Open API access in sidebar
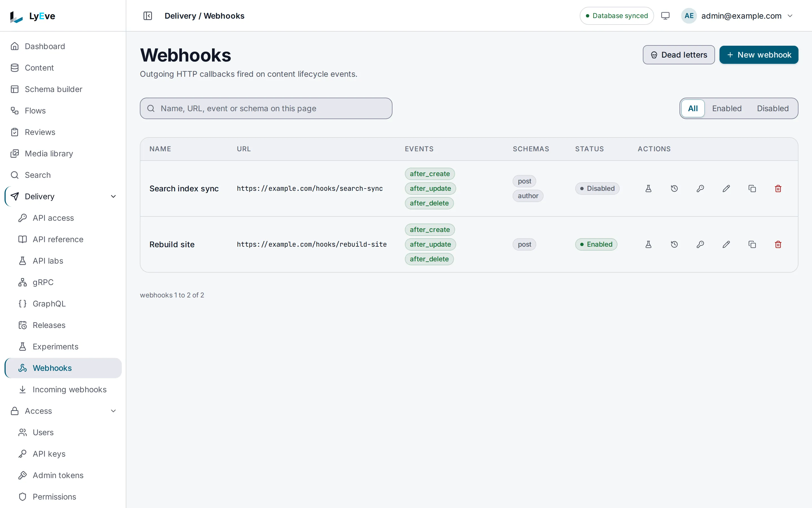Viewport: 812px width, 508px height. coord(63,218)
